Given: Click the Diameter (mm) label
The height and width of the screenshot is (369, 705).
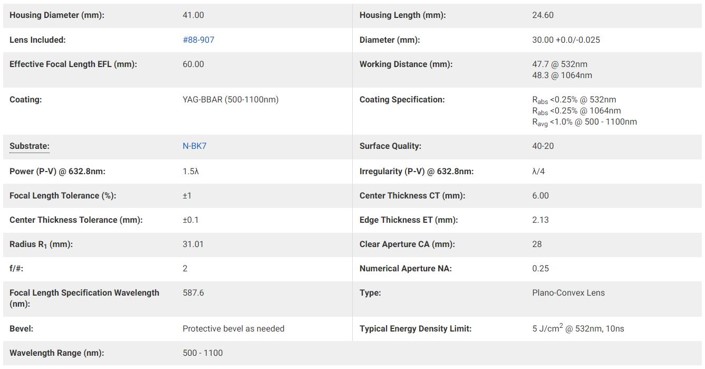Looking at the screenshot, I should 389,40.
